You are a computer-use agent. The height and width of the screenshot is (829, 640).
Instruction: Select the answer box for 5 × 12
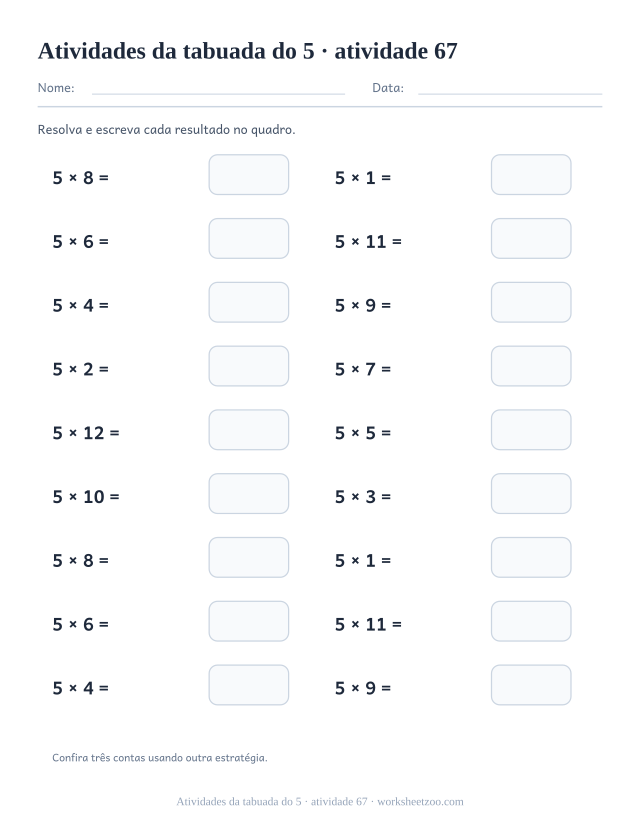[248, 430]
